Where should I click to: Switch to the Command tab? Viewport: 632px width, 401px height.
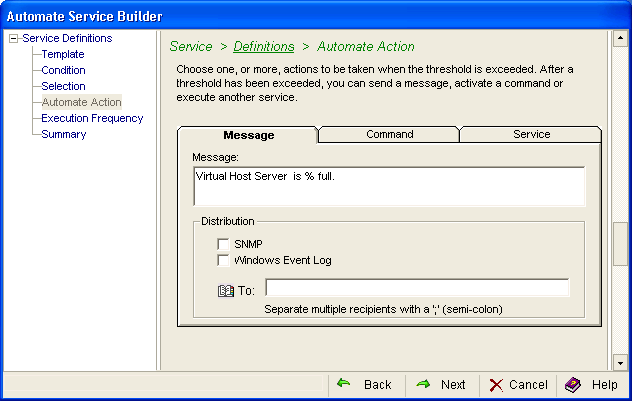coord(389,134)
